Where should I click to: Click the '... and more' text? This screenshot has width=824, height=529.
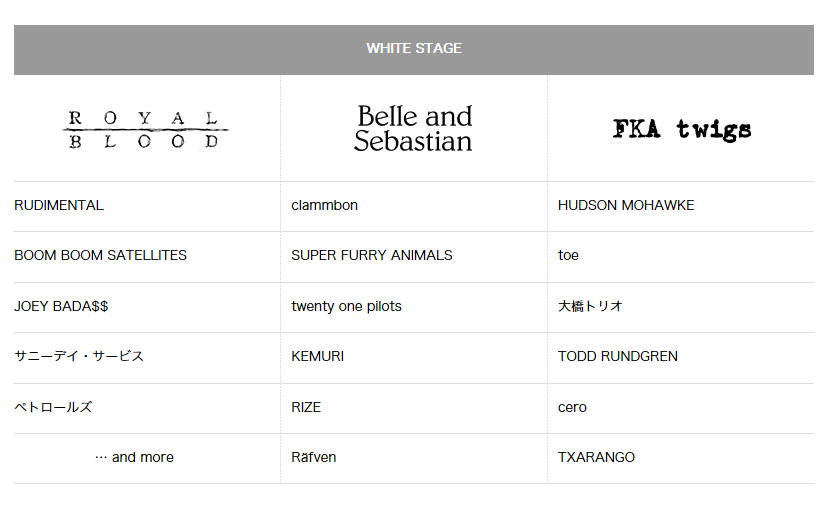pyautogui.click(x=134, y=458)
